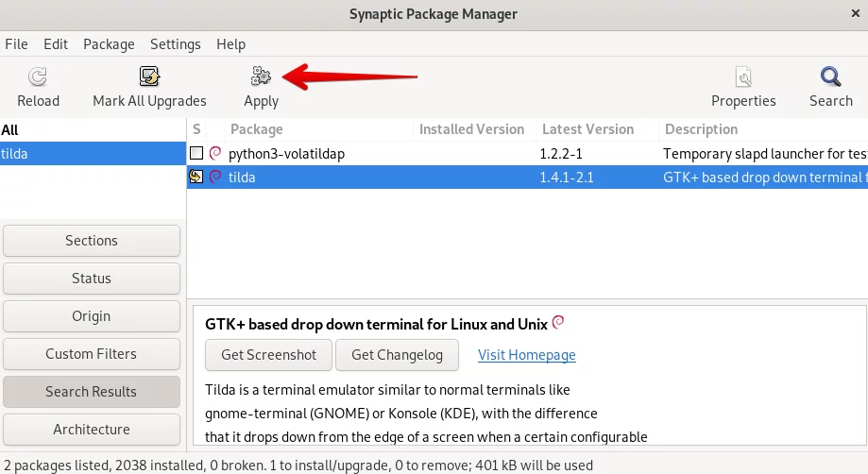The height and width of the screenshot is (474, 868).
Task: Open the Settings menu
Action: tap(176, 44)
